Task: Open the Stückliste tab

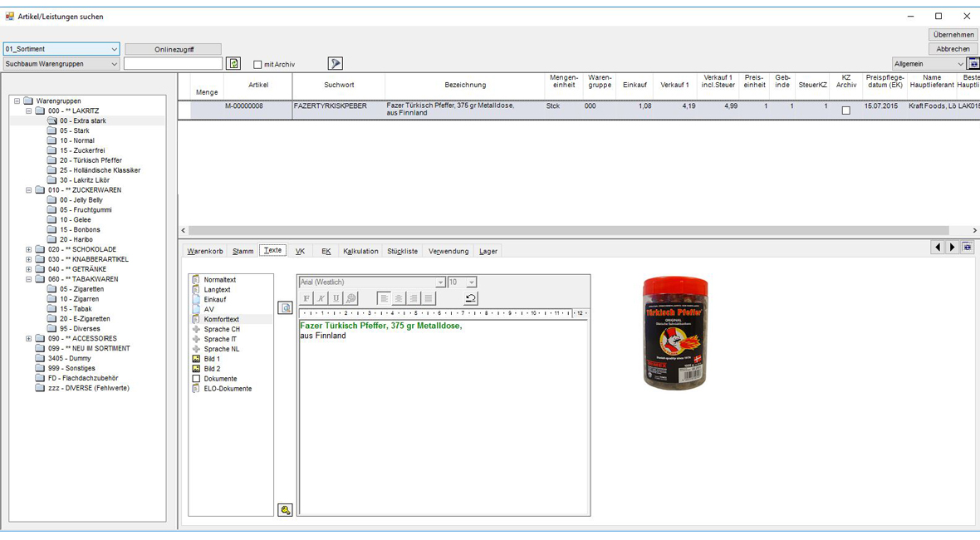Action: pos(402,251)
